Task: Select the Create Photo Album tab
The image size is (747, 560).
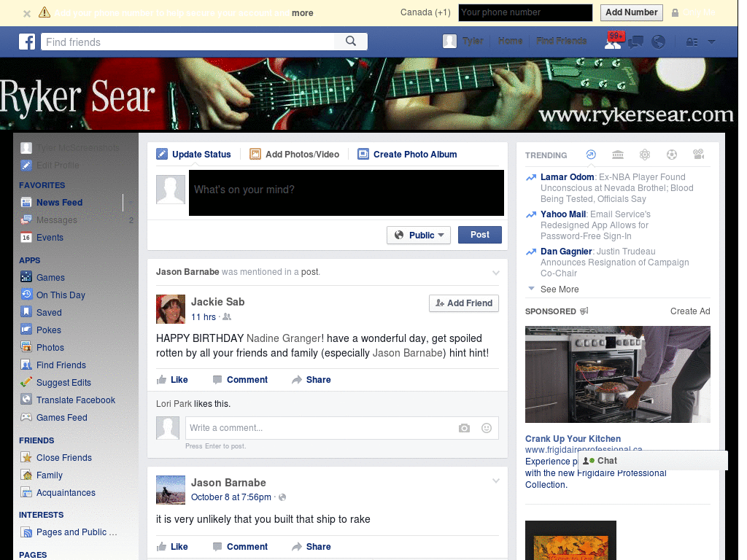Action: click(407, 155)
